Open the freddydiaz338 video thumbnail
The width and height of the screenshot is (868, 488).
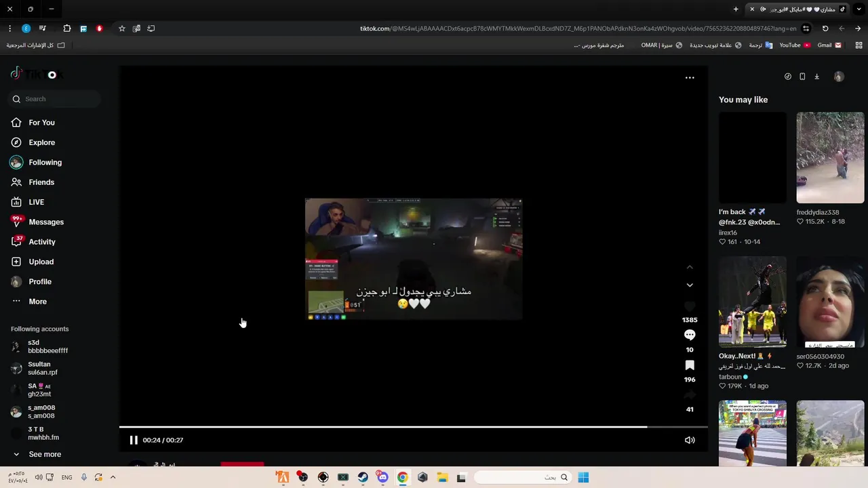[x=830, y=158]
